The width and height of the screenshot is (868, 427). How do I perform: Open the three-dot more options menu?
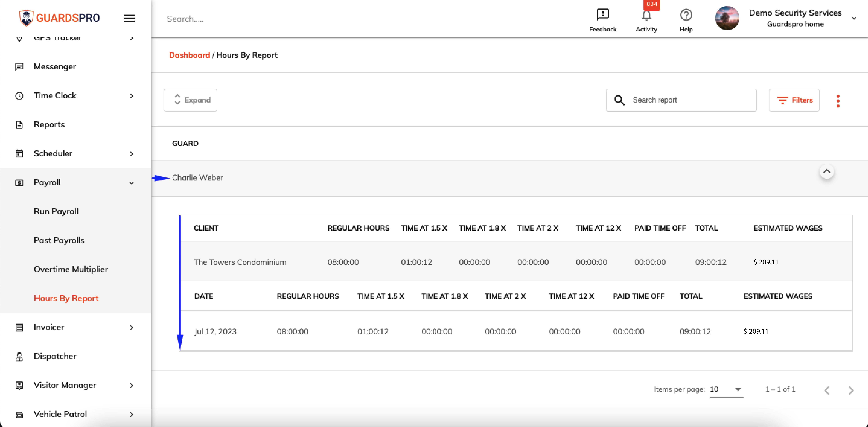pos(838,101)
